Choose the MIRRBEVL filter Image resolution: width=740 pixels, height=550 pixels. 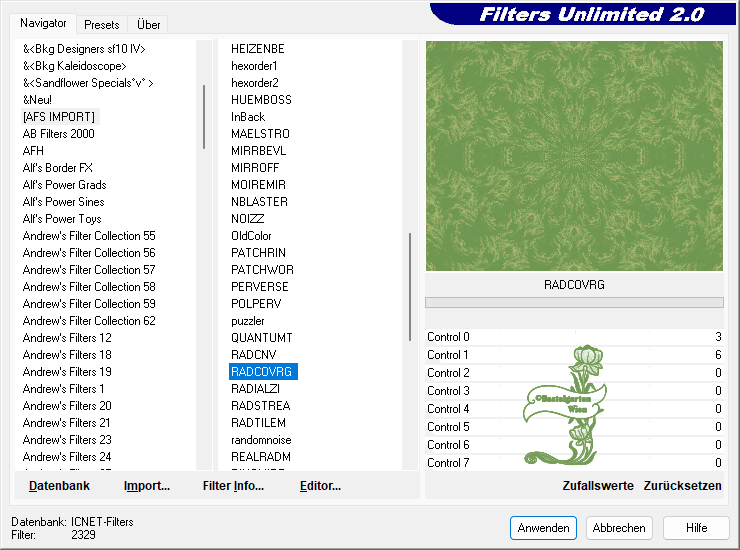(259, 151)
